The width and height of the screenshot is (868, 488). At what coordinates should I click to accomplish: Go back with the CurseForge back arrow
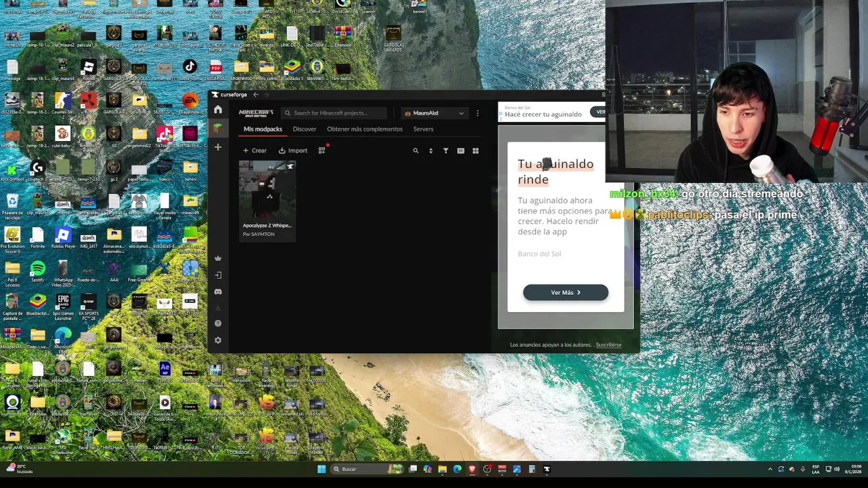pyautogui.click(x=256, y=95)
